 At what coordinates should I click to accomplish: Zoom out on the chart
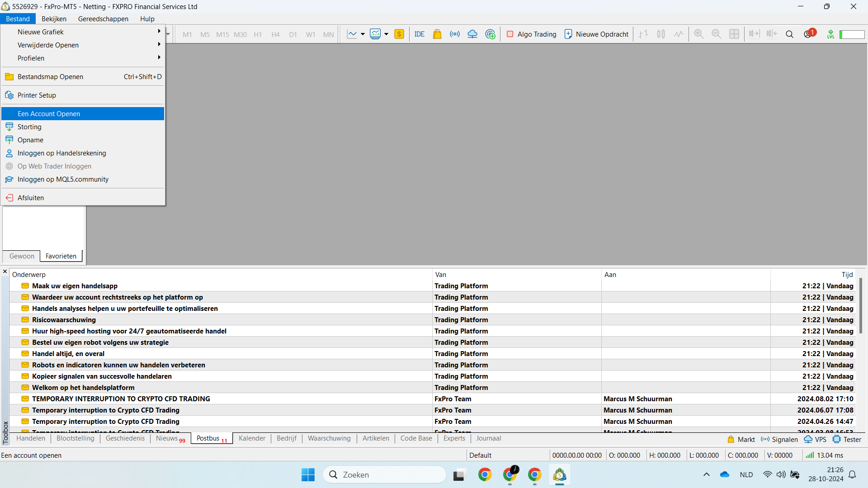[x=717, y=34]
